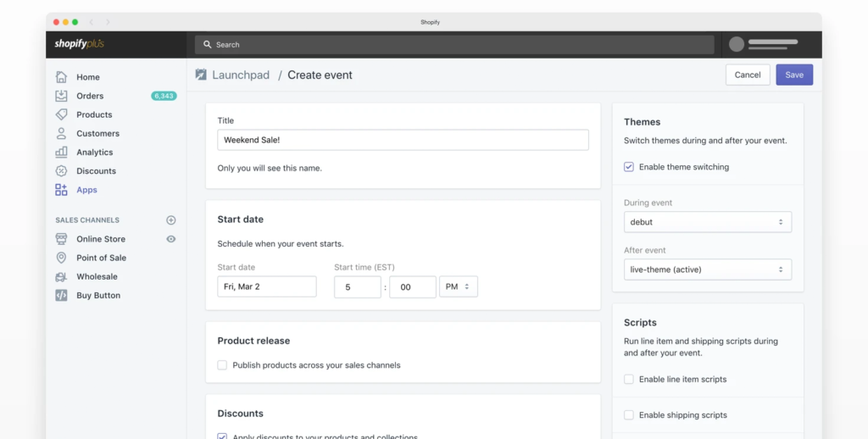Viewport: 868px width, 439px height.
Task: Click in the Search field
Action: [x=454, y=45]
